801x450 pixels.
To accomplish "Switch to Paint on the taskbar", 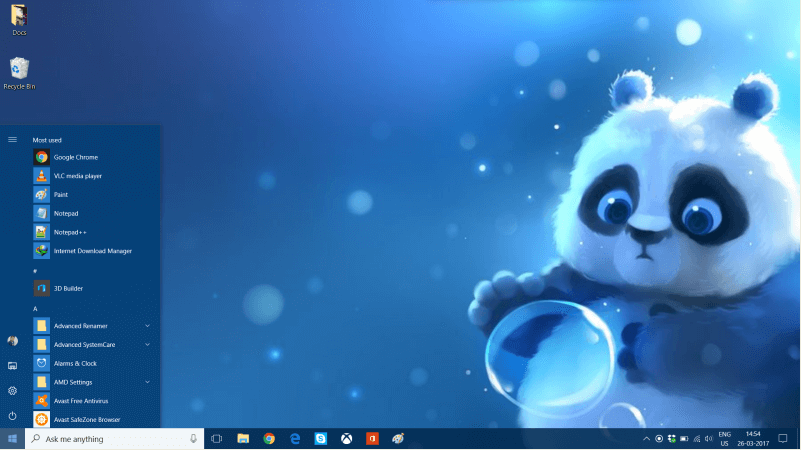I will click(398, 439).
